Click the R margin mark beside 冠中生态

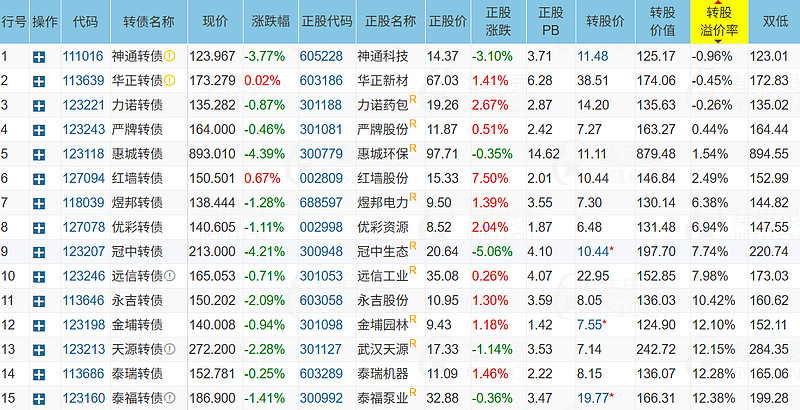point(413,246)
